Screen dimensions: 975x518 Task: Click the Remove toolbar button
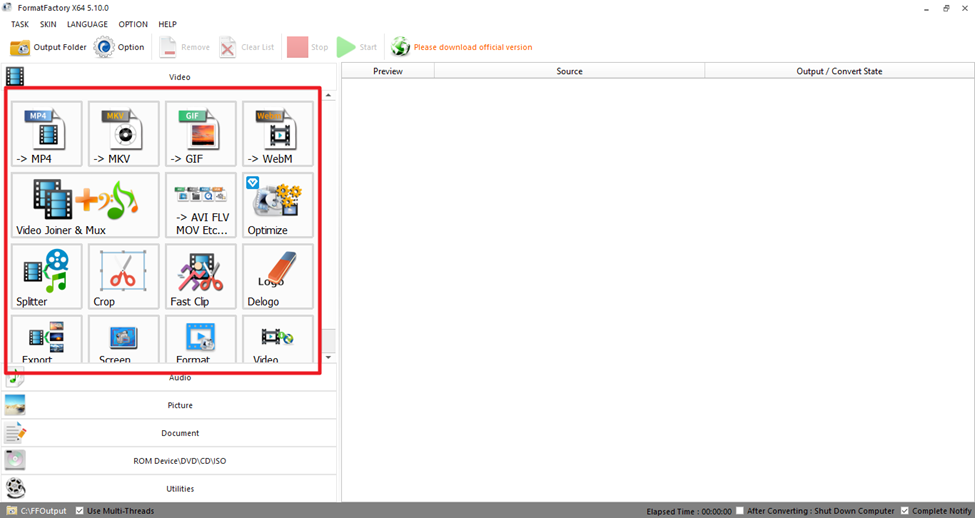pyautogui.click(x=184, y=47)
